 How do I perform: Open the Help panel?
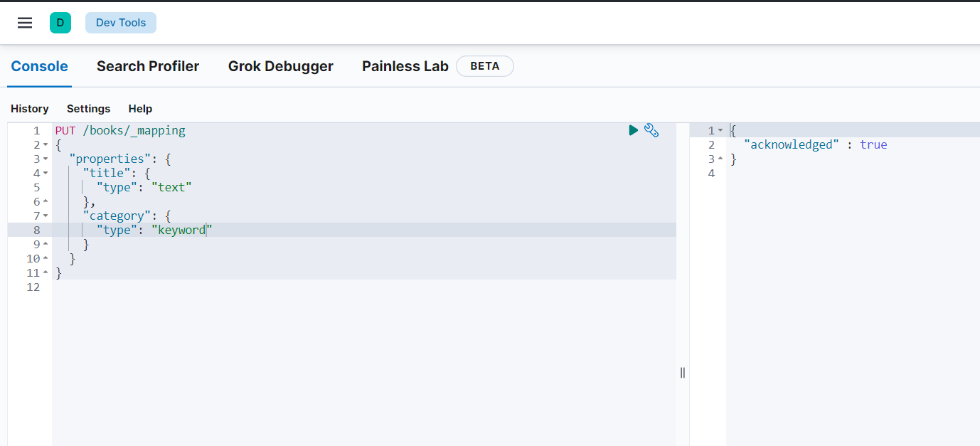coord(140,109)
